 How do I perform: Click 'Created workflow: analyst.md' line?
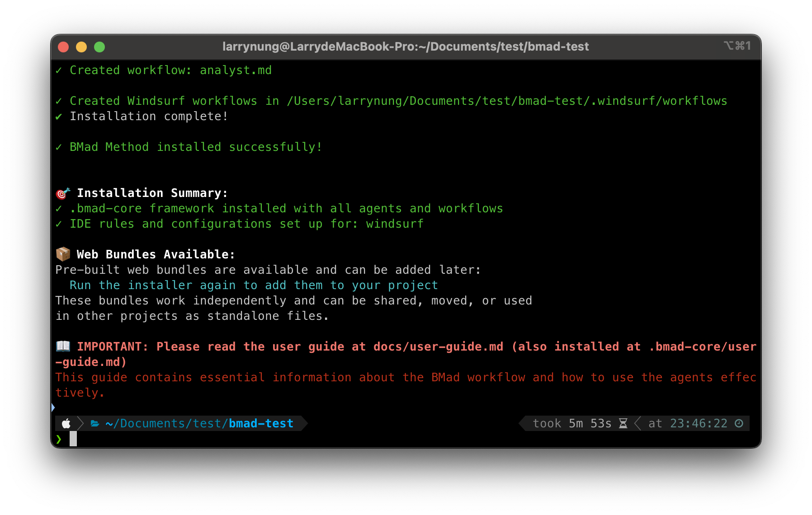tap(170, 70)
